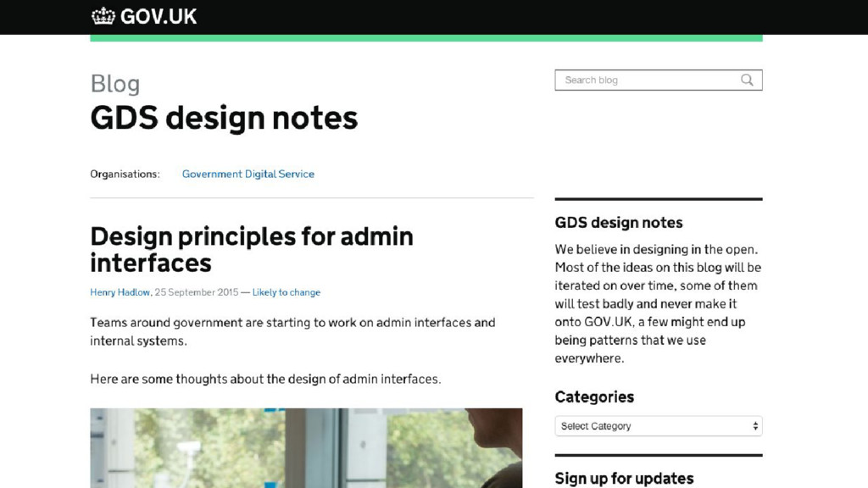Click the '25 September 2015' date text

coord(197,292)
